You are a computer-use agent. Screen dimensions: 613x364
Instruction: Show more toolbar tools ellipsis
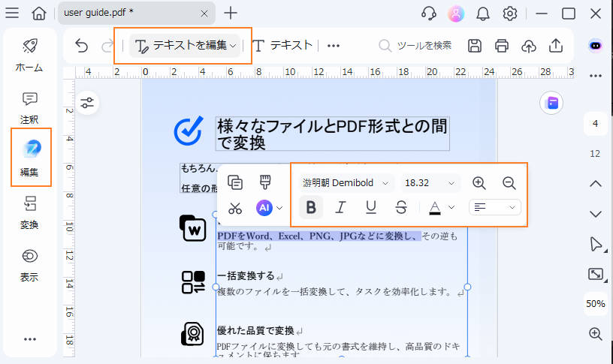pyautogui.click(x=334, y=46)
